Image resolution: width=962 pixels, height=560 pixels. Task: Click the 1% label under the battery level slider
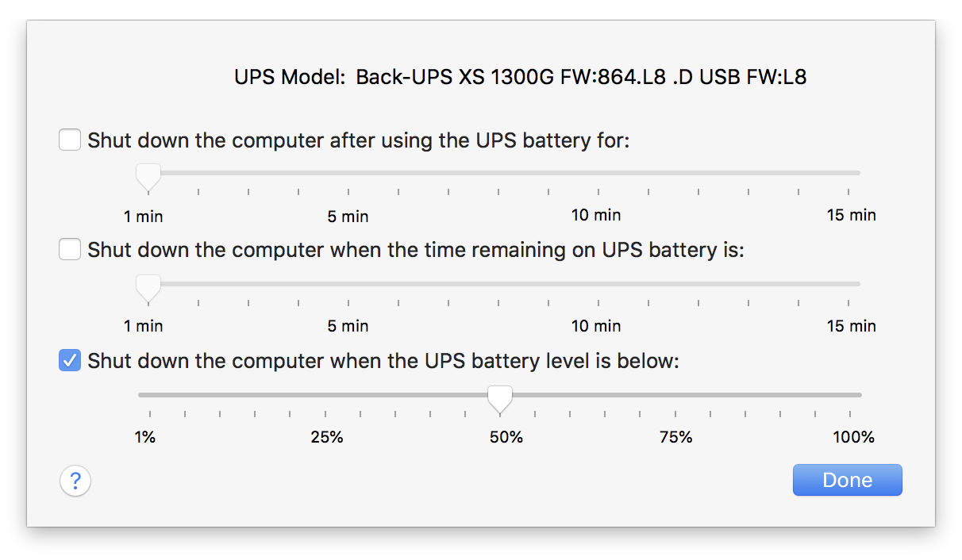[144, 437]
